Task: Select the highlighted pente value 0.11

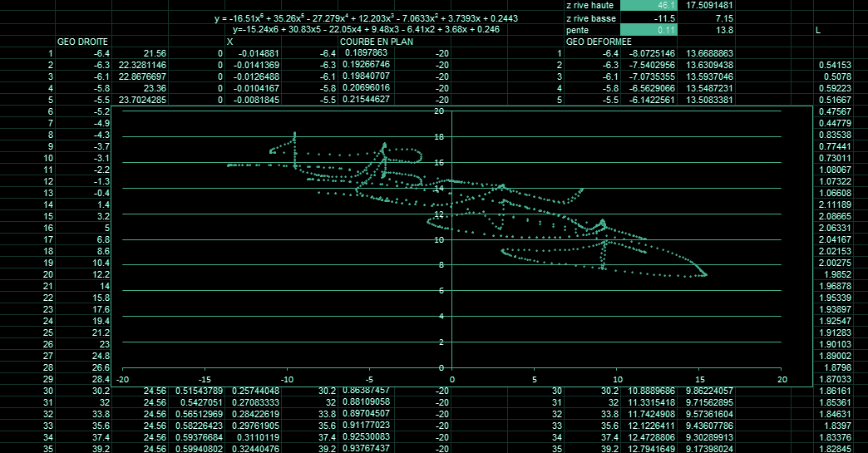Action: [x=649, y=29]
